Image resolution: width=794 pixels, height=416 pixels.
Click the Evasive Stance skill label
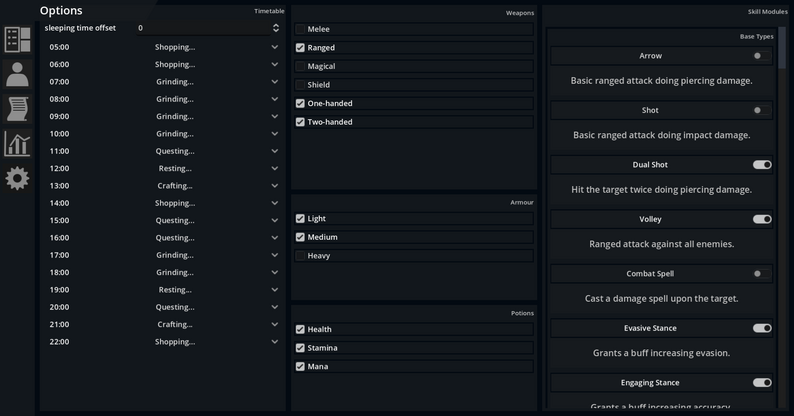coord(650,328)
